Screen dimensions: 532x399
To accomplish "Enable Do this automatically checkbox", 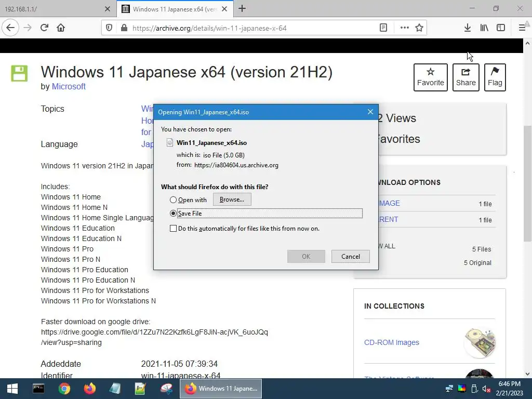I will pyautogui.click(x=174, y=229).
